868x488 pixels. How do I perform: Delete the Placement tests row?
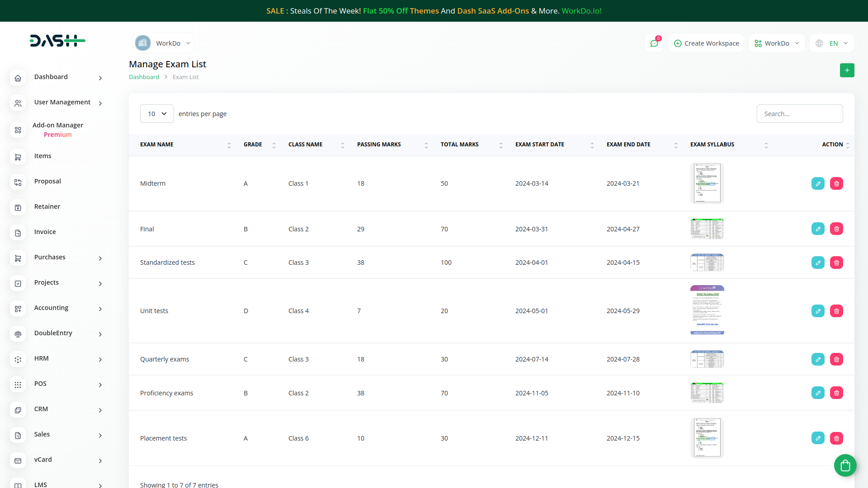pyautogui.click(x=836, y=438)
